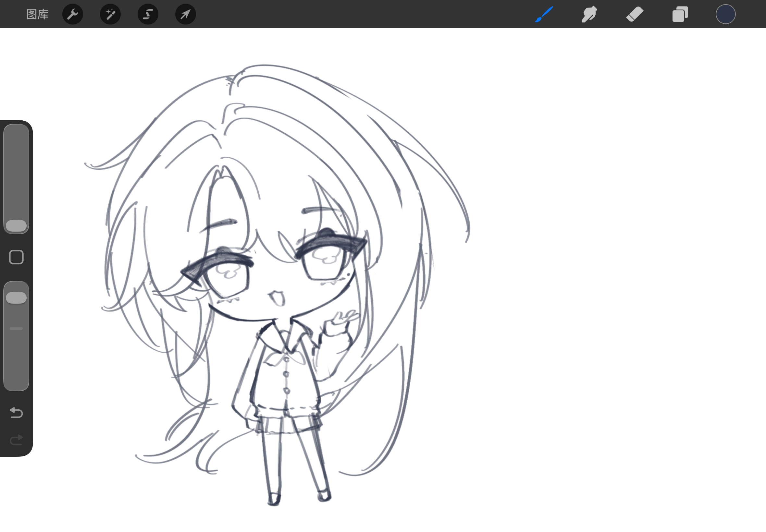Select the Eraser tool

click(635, 14)
